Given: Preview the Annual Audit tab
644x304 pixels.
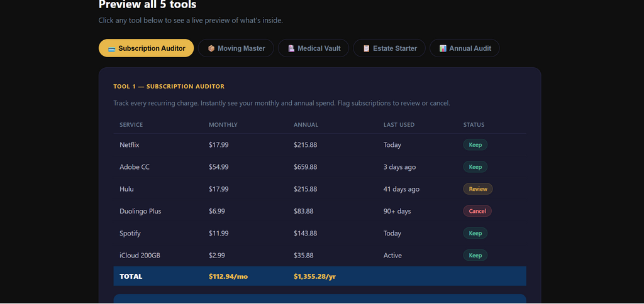Looking at the screenshot, I should pyautogui.click(x=465, y=48).
